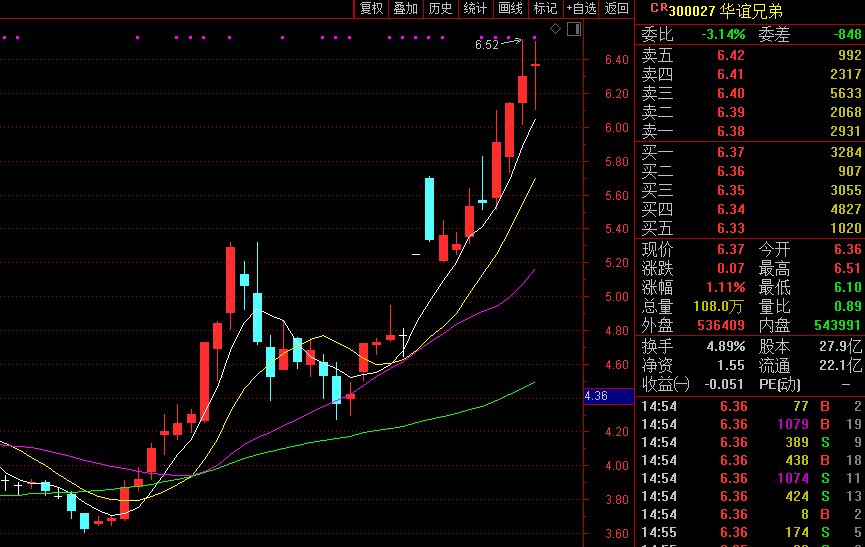Viewport: 865px width, 547px height.
Task: Click the 返回 return button
Action: (616, 8)
